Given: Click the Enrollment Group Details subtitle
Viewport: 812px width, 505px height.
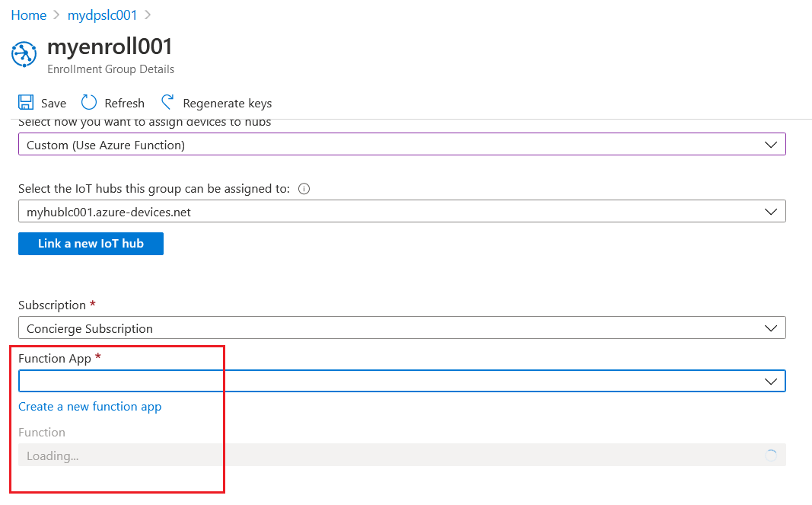Looking at the screenshot, I should point(111,69).
